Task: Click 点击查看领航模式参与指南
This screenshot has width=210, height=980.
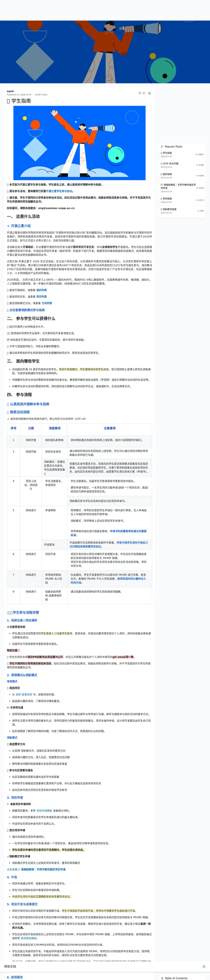Action: (x=27, y=310)
